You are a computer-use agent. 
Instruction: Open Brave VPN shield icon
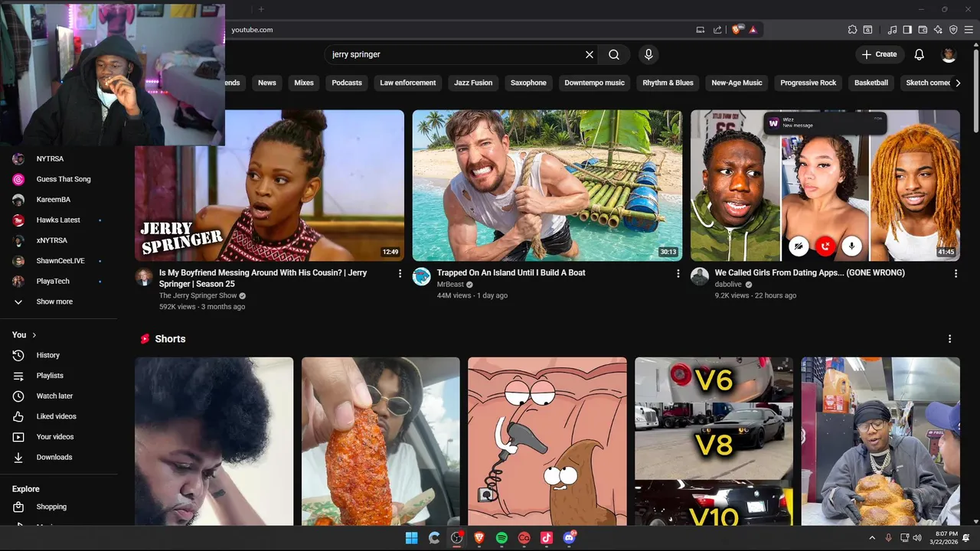[953, 30]
